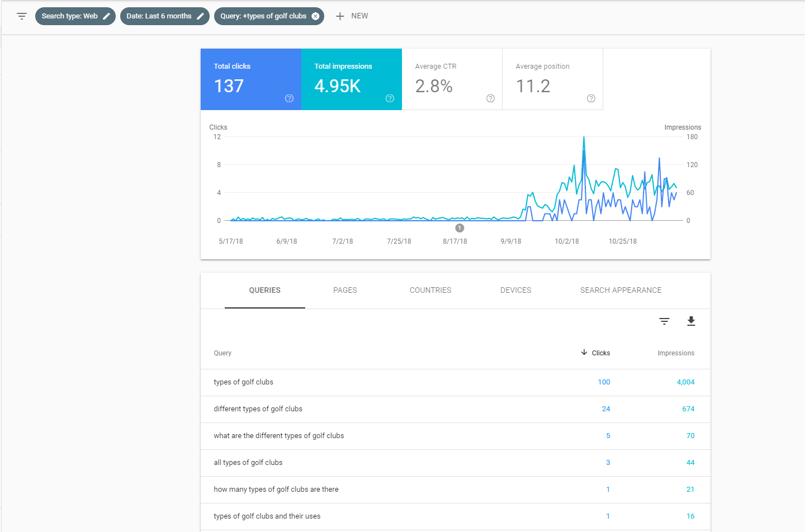Switch to the Pages tab
This screenshot has height=532, width=805.
[345, 291]
